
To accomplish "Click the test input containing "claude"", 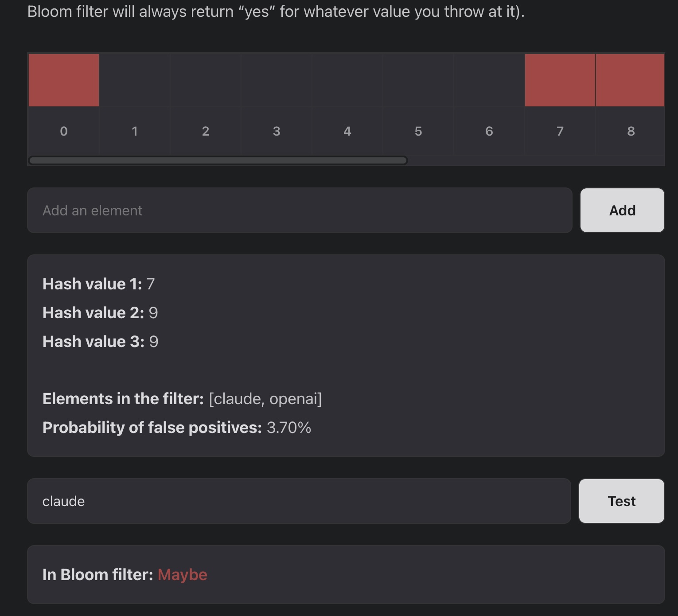I will 299,501.
